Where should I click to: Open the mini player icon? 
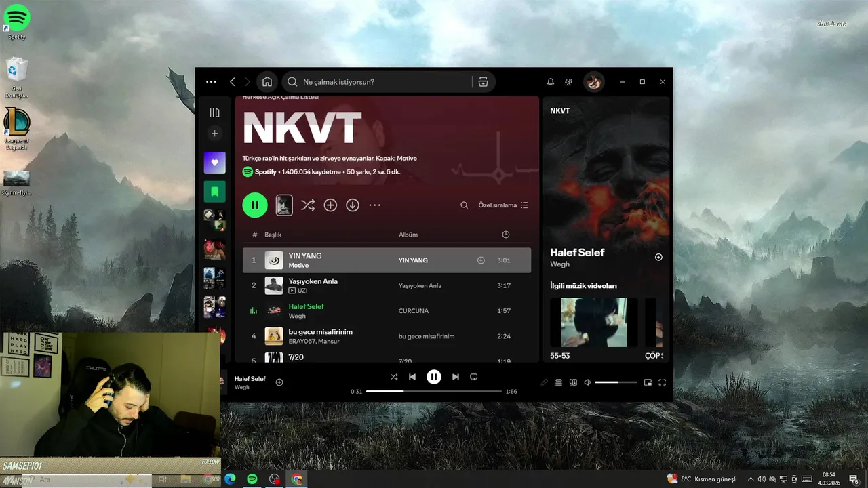coord(648,382)
